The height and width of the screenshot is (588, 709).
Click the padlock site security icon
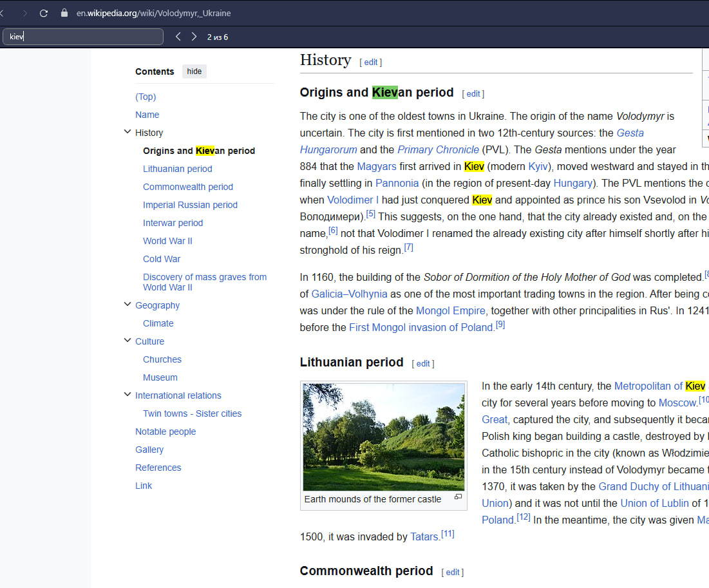(x=64, y=13)
